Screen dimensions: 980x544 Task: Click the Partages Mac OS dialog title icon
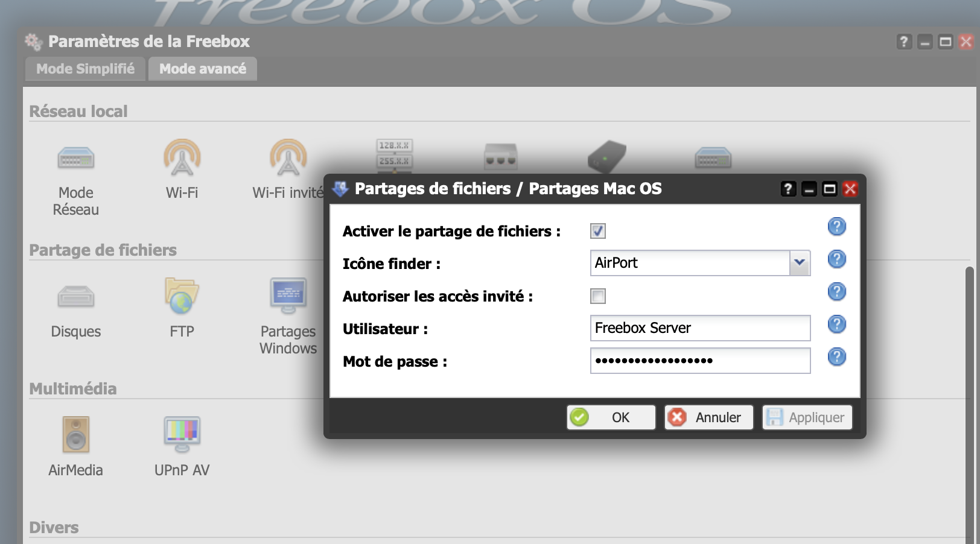pos(340,189)
